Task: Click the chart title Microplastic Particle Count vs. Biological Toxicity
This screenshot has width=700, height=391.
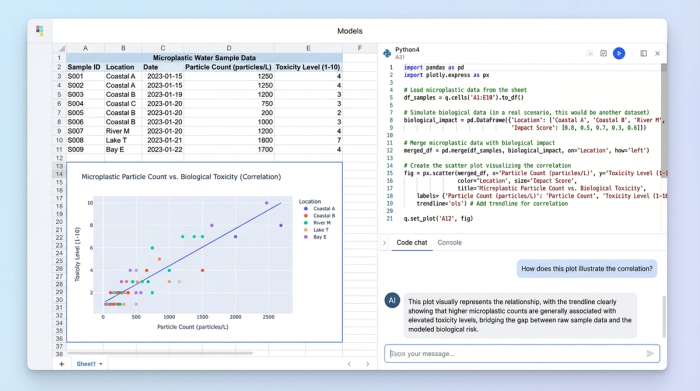Action: tap(181, 177)
